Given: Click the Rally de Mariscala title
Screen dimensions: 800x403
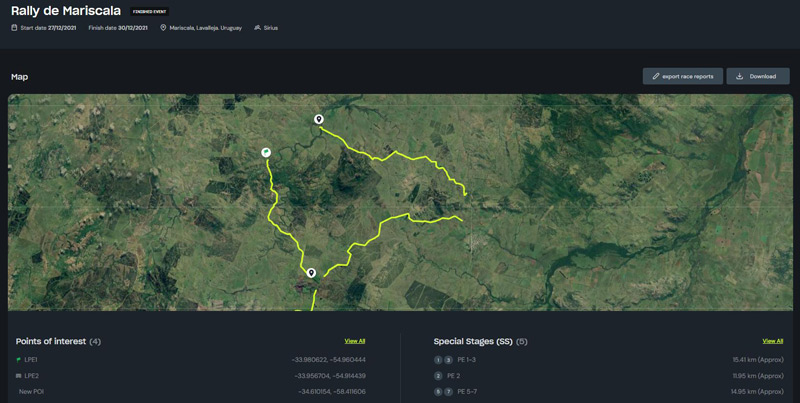Looking at the screenshot, I should (66, 11).
